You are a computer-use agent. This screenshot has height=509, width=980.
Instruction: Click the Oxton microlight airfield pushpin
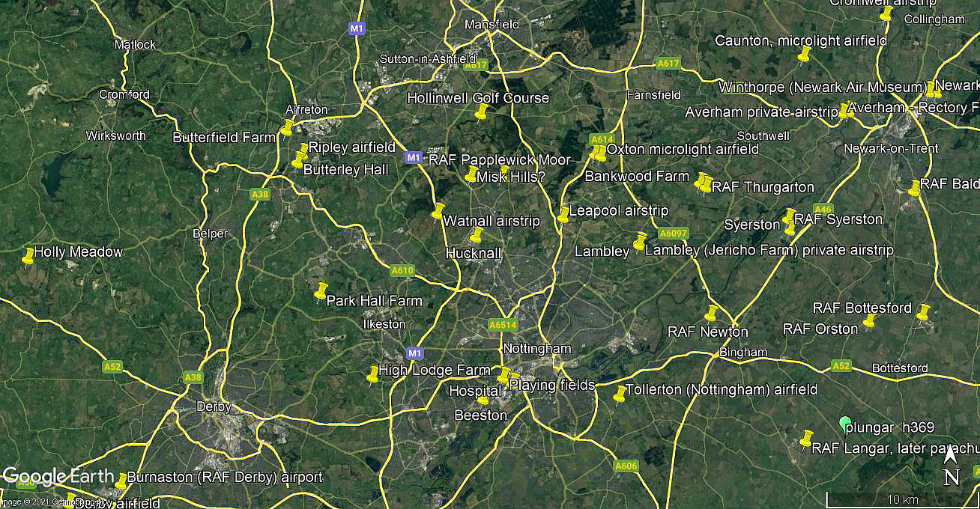coord(598,152)
